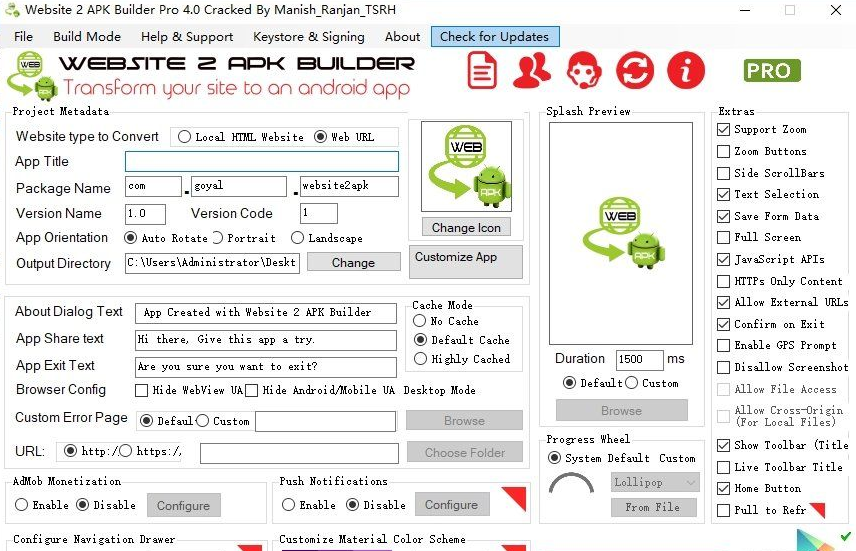This screenshot has height=551, width=856.
Task: Click the red document icon in header
Action: [x=482, y=71]
